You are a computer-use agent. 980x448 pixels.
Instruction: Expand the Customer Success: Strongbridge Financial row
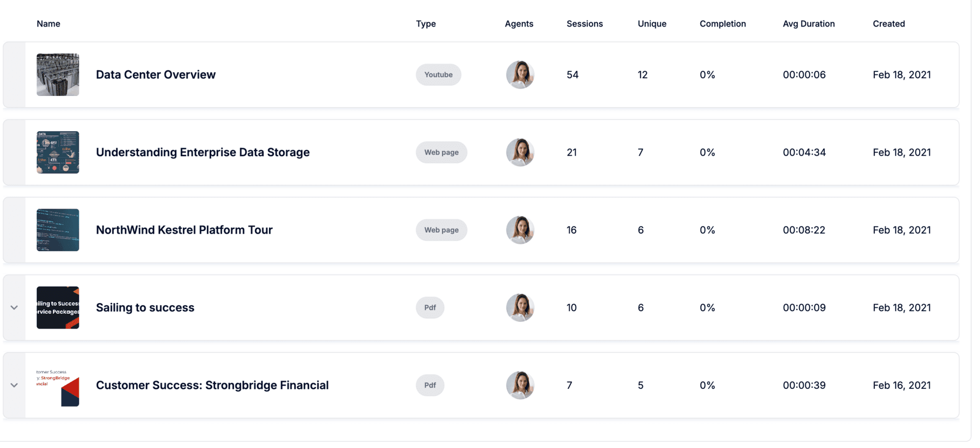(x=14, y=385)
